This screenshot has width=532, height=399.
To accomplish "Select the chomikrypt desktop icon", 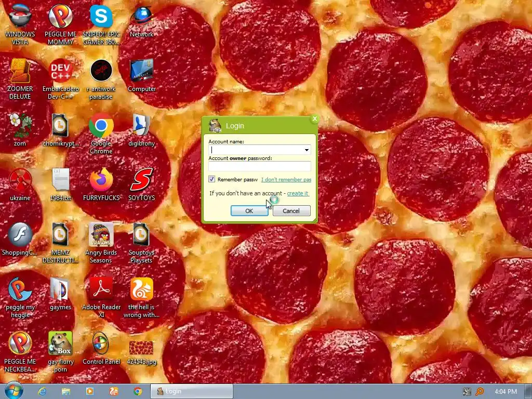I will (60, 129).
